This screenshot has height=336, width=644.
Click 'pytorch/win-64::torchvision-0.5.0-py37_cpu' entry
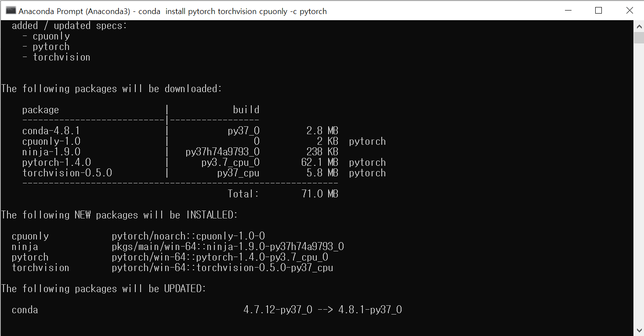point(223,268)
